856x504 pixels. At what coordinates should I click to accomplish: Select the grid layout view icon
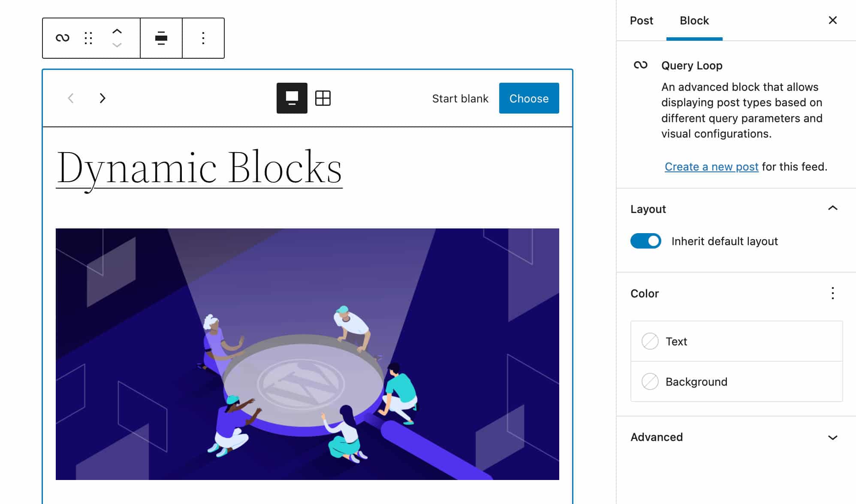(323, 98)
